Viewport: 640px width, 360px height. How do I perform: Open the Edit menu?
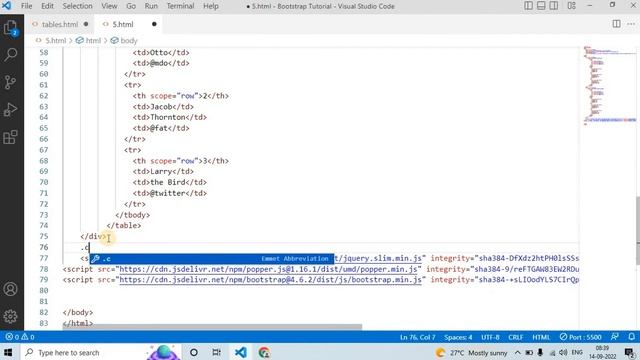(47, 6)
